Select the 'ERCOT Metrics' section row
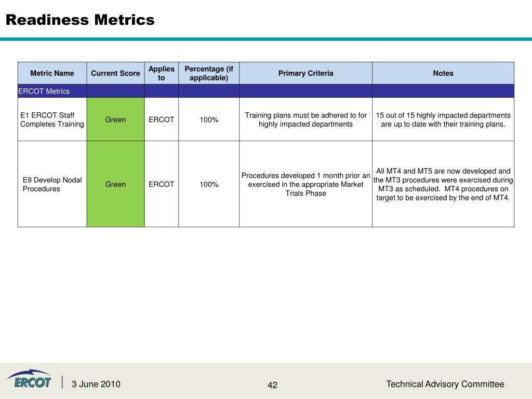Viewport: 532px width, 399px height. [x=266, y=91]
